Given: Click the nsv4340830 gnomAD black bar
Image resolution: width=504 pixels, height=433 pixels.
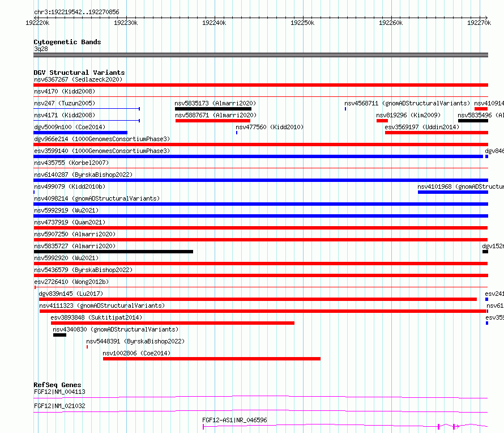Looking at the screenshot, I should [60, 335].
